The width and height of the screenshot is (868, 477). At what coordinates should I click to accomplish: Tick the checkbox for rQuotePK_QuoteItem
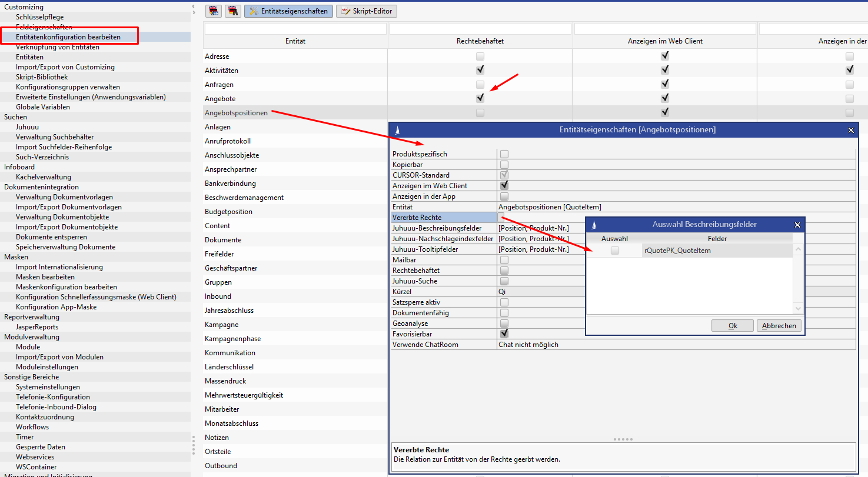[615, 251]
